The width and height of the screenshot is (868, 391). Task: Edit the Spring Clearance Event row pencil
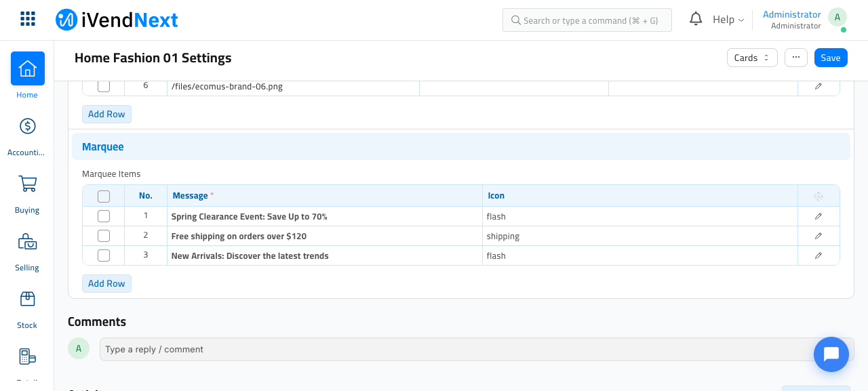(x=818, y=216)
